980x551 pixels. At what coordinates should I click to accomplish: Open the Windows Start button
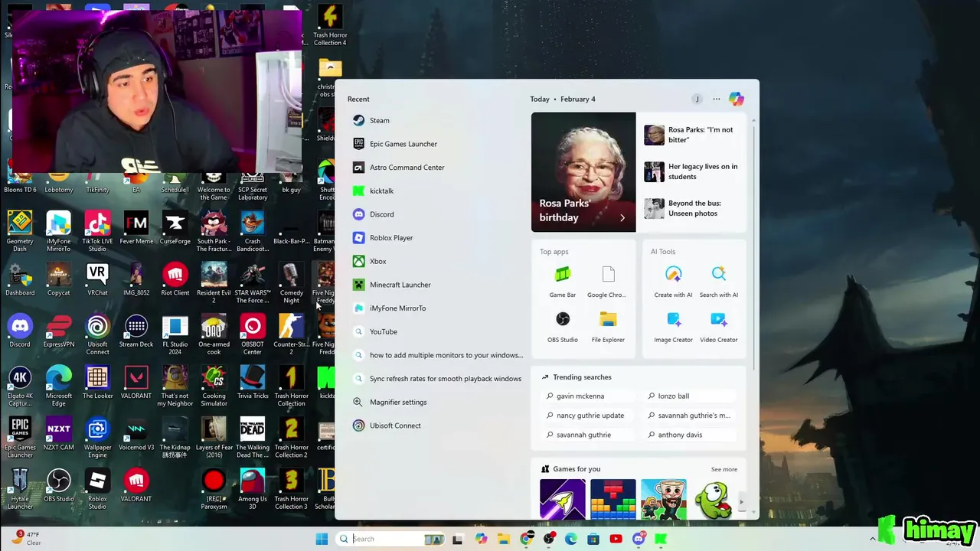point(322,539)
